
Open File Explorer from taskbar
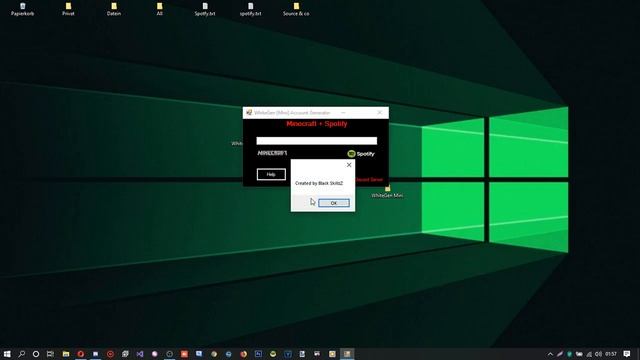click(x=66, y=354)
